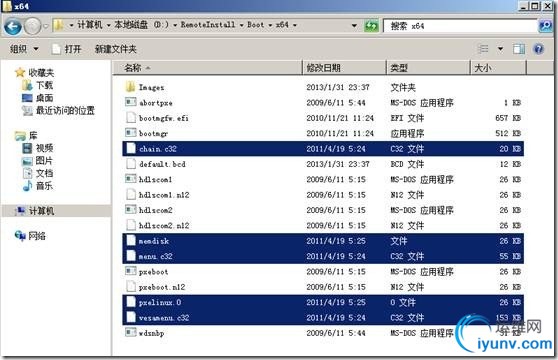Sort by the 修改日期 column header
Screen dimensions: 558x360
344,68
